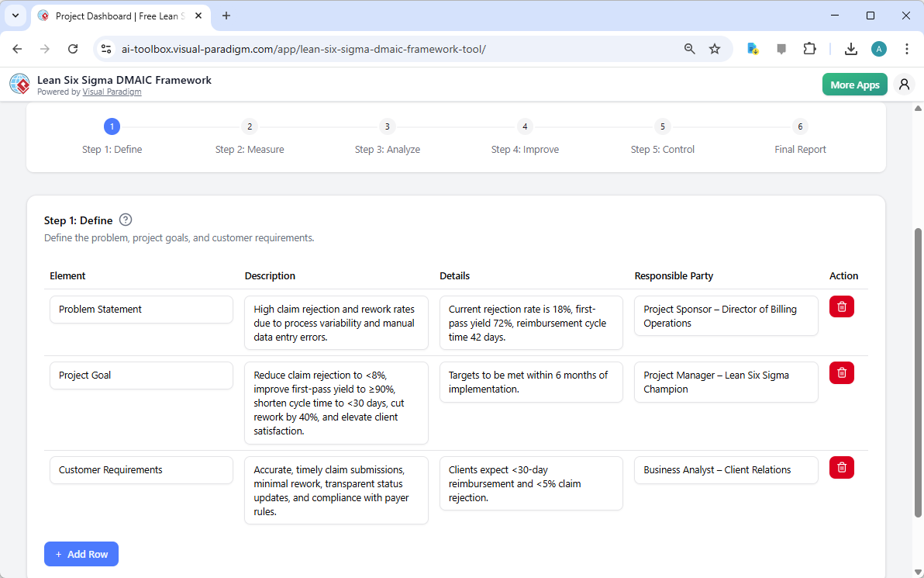The image size is (924, 578).
Task: Follow the Visual Paradigm link
Action: (112, 92)
